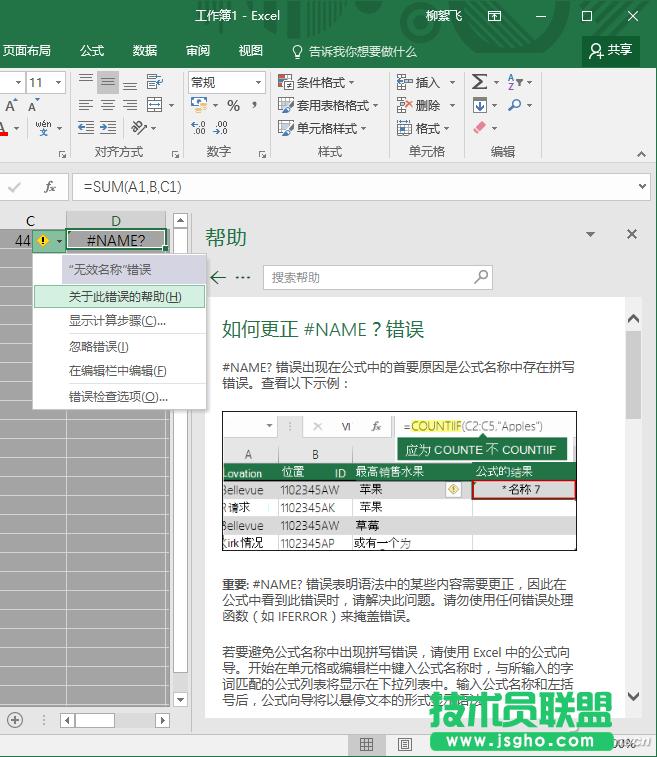This screenshot has width=657, height=757.
Task: Expand the formula bar chevron
Action: point(640,187)
